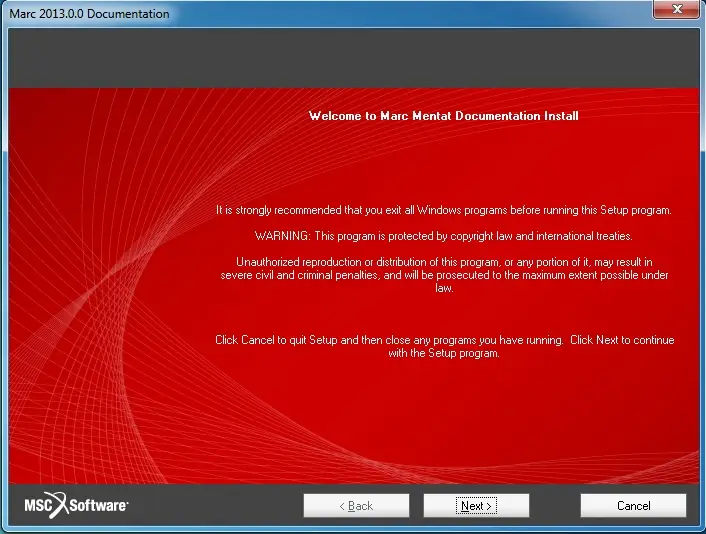
Task: Click the text recommending exiting all Windows programs
Action: point(444,210)
